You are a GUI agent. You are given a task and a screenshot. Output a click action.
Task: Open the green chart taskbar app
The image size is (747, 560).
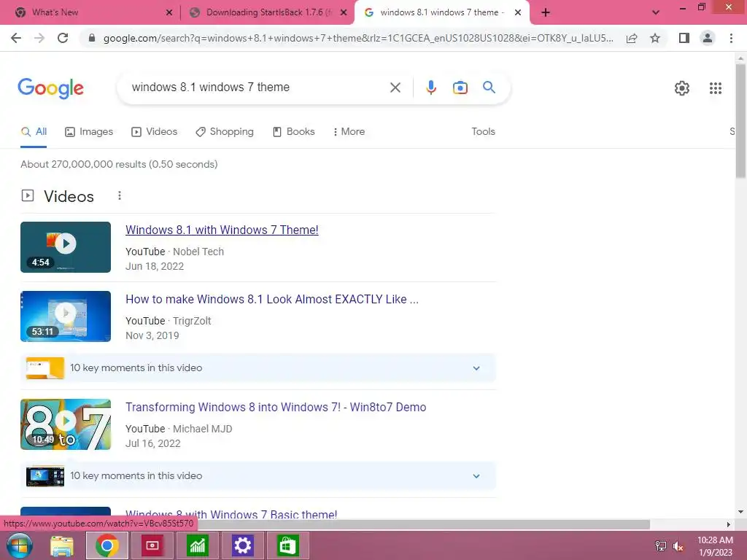[x=197, y=545]
